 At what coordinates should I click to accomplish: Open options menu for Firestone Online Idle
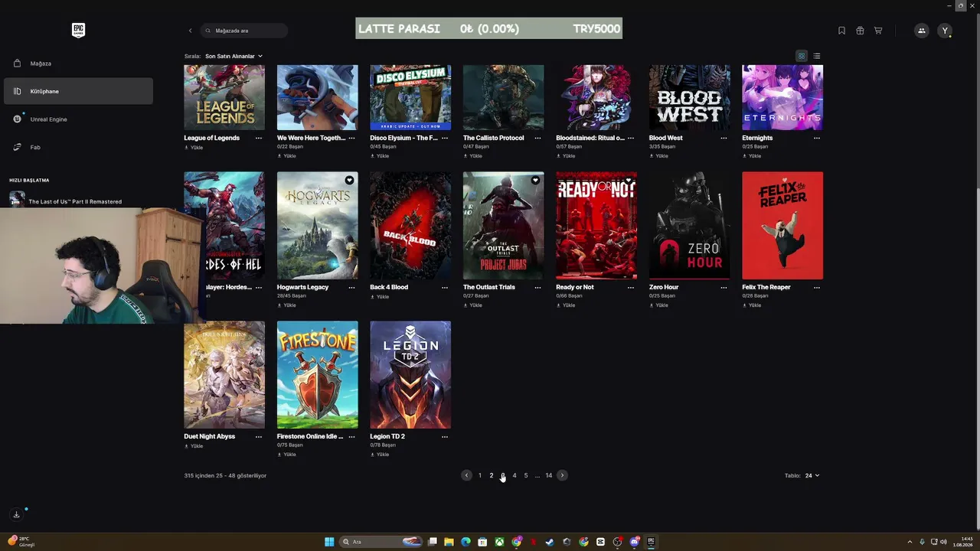click(x=351, y=436)
